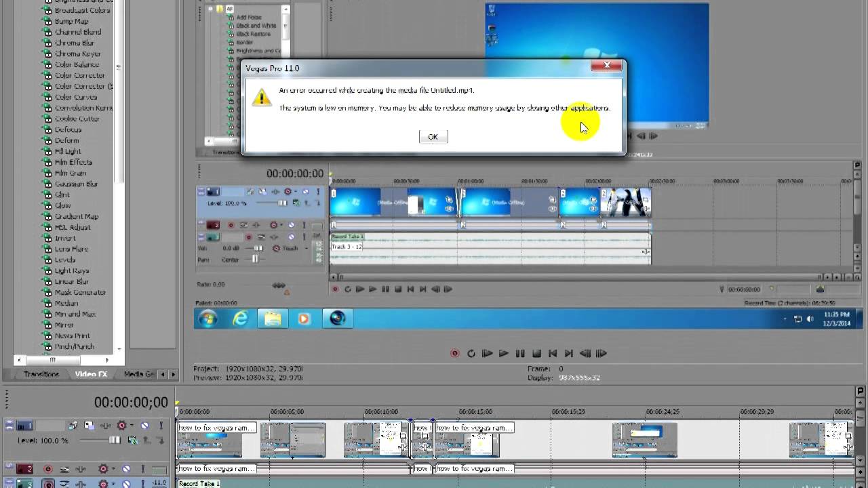Click the effects list horizontal scrollbar's right arrow

point(106,360)
